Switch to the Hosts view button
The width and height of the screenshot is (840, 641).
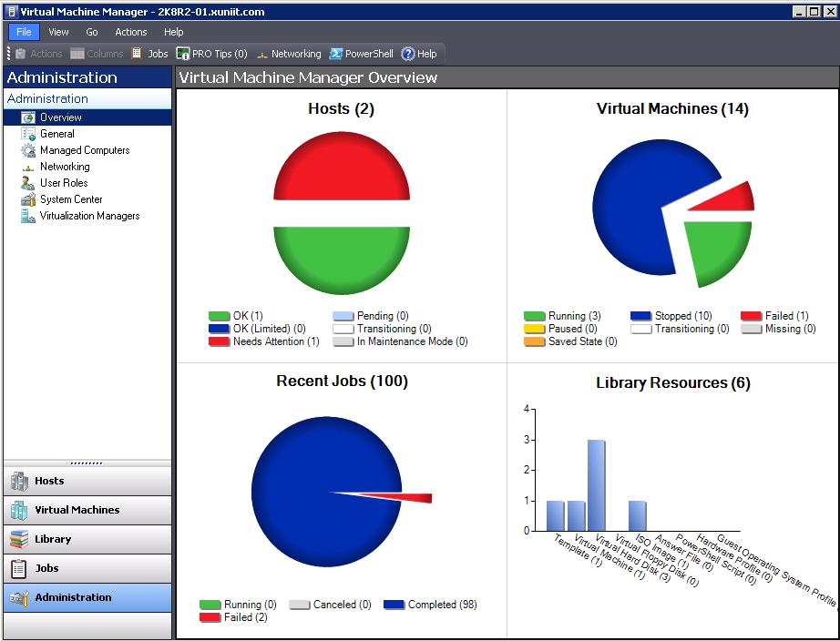[x=87, y=481]
